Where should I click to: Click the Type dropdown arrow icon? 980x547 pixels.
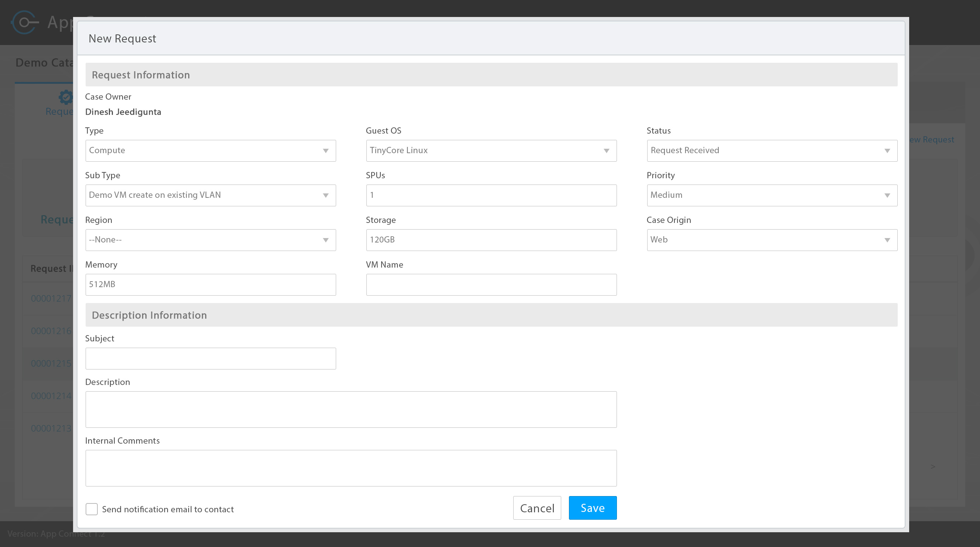pos(326,151)
